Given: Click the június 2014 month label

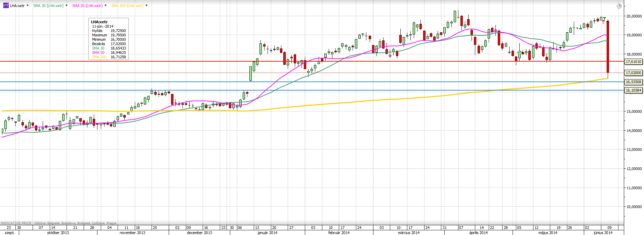Looking at the screenshot, I should pyautogui.click(x=603, y=233).
